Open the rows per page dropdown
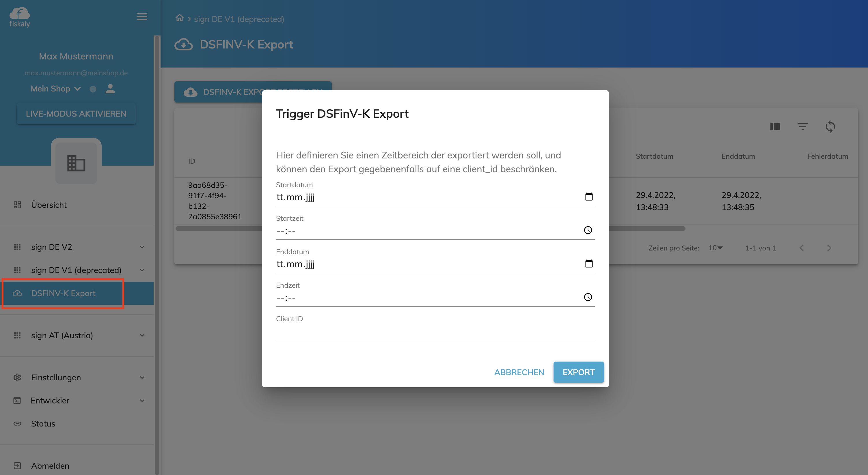The image size is (868, 475). point(715,248)
